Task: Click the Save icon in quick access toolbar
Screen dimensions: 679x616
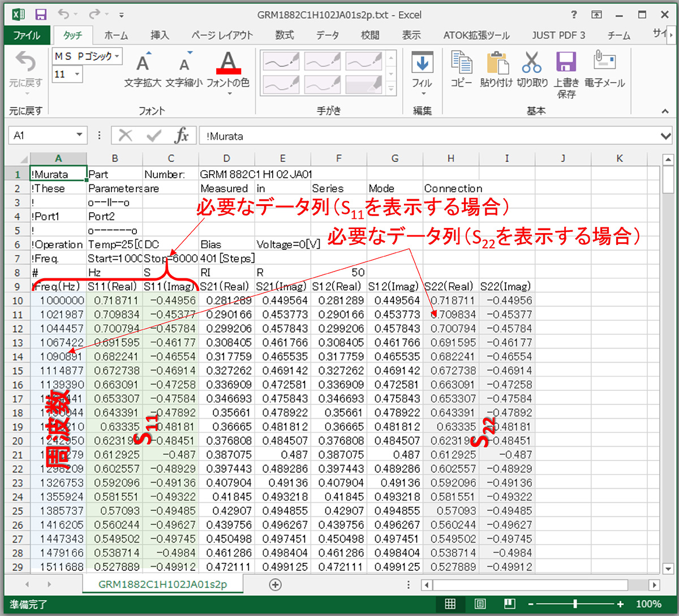Action: point(41,14)
